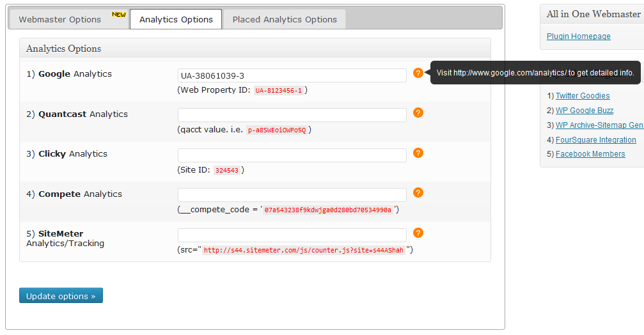This screenshot has height=335, width=644.
Task: Click the Google Analytics row label
Action: [69, 74]
